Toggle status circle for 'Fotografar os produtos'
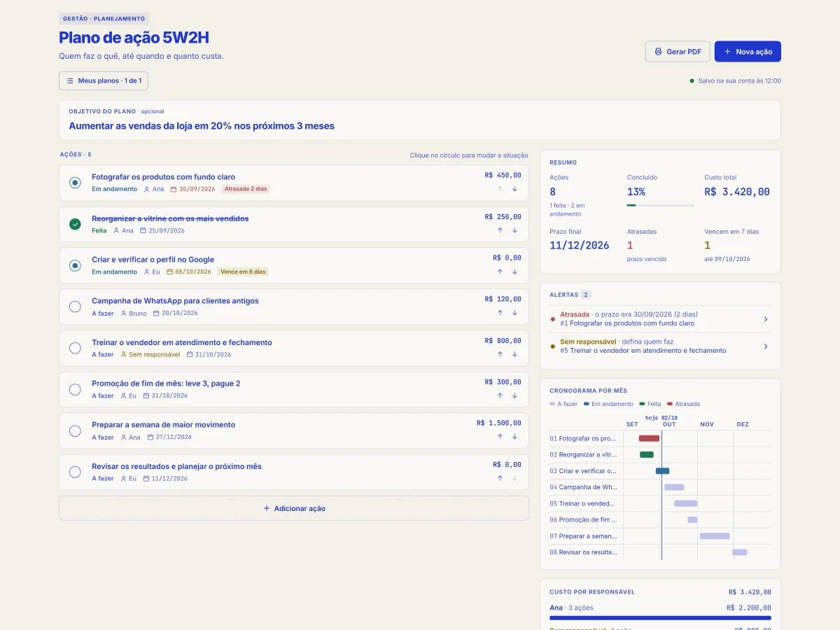The width and height of the screenshot is (840, 630). (x=75, y=183)
